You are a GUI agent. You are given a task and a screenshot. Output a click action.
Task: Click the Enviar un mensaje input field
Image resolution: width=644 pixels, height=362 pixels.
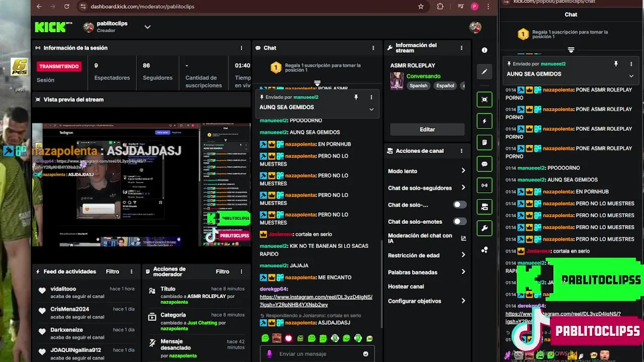point(317,354)
